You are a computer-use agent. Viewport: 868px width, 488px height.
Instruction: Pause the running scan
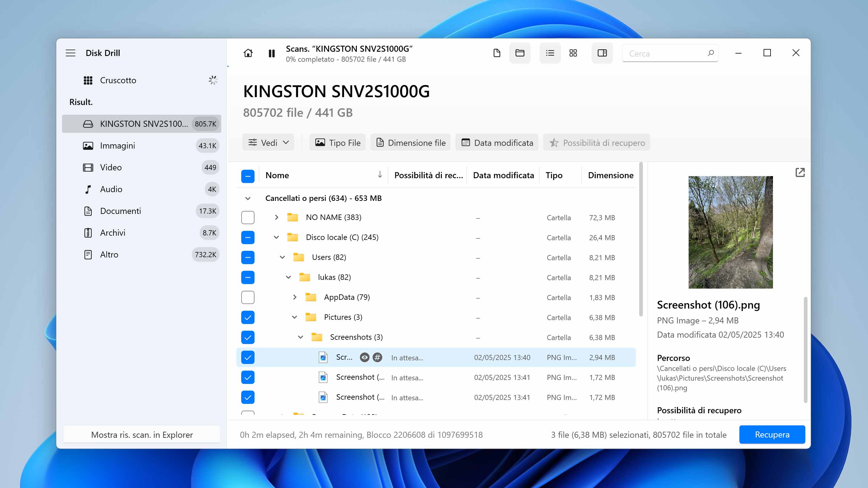271,53
